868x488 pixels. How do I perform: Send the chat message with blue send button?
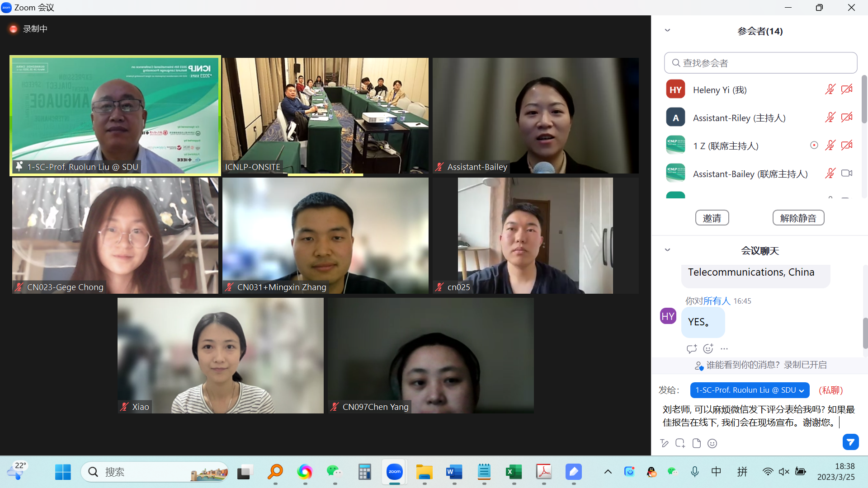pos(850,442)
